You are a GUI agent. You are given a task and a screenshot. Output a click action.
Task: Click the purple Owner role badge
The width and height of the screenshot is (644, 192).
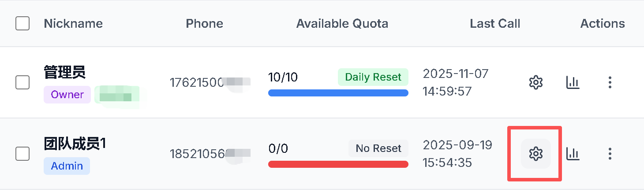click(x=67, y=95)
